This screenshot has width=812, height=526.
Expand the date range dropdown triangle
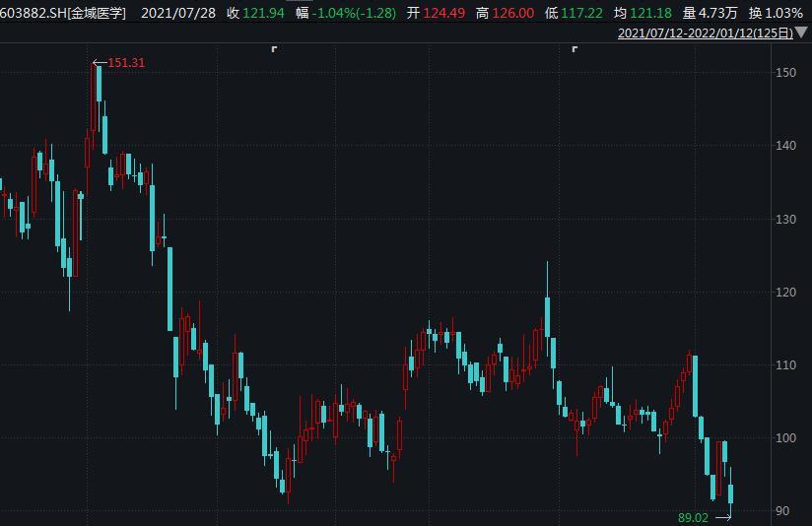click(801, 33)
